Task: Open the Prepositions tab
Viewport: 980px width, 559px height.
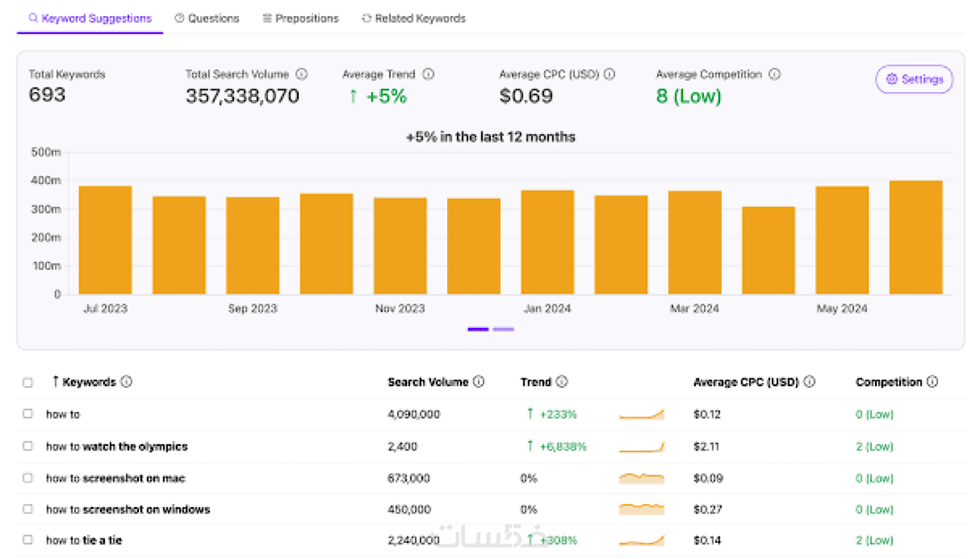Action: click(x=300, y=18)
